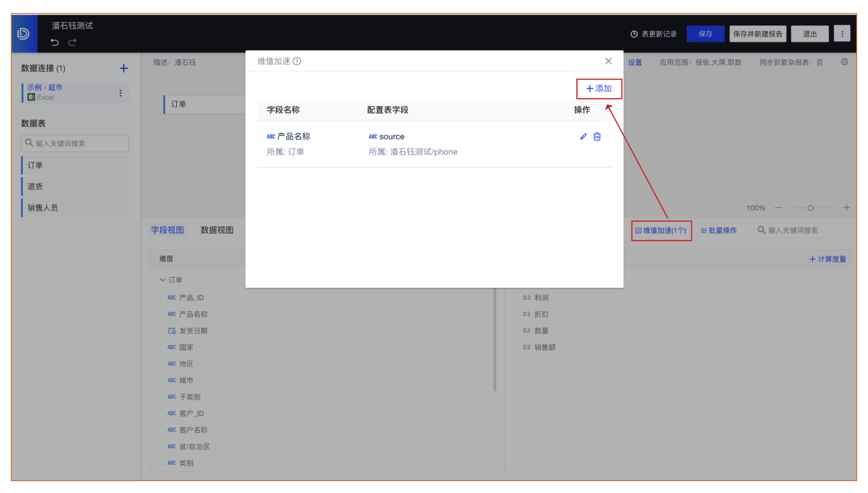Click the 保存并新建报告 button
This screenshot has width=868, height=493.
758,33
